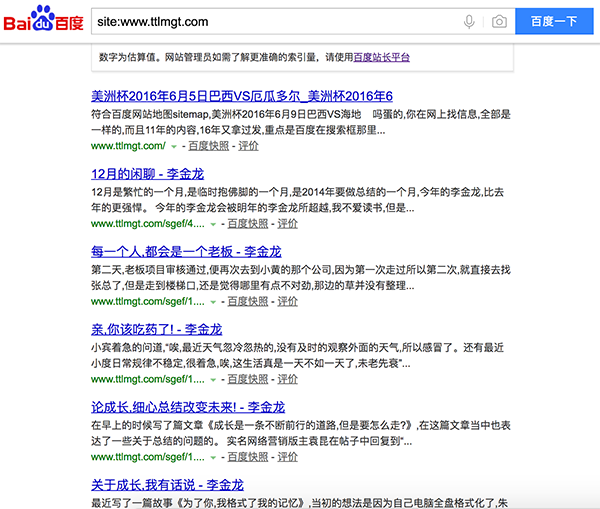Expand dropdown arrow for 论成长 result URL
The image size is (600, 509).
[x=213, y=457]
